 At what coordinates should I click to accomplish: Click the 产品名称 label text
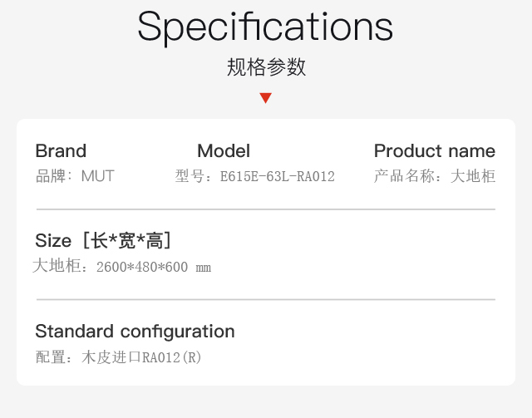pyautogui.click(x=404, y=176)
